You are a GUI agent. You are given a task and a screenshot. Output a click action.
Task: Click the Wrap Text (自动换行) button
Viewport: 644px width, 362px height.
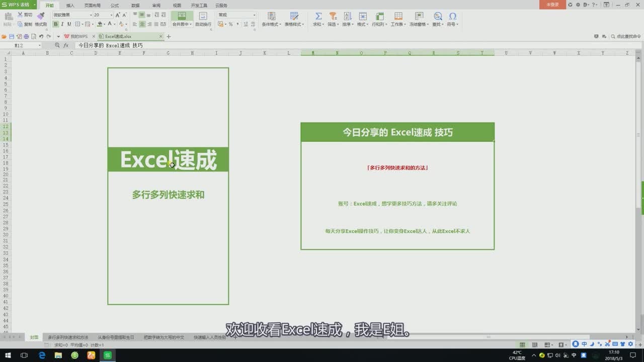(203, 19)
